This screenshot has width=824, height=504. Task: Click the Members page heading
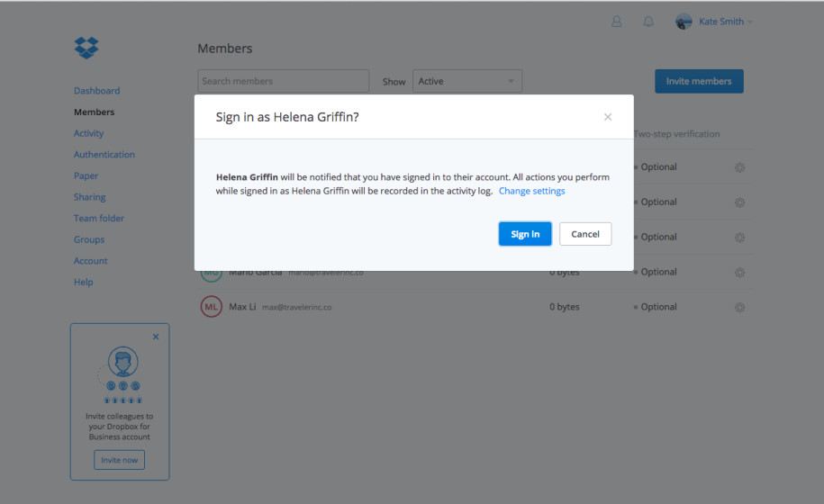point(225,49)
